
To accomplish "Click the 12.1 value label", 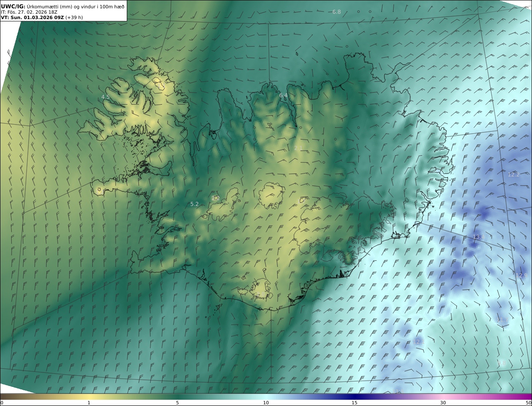I will pyautogui.click(x=419, y=342).
